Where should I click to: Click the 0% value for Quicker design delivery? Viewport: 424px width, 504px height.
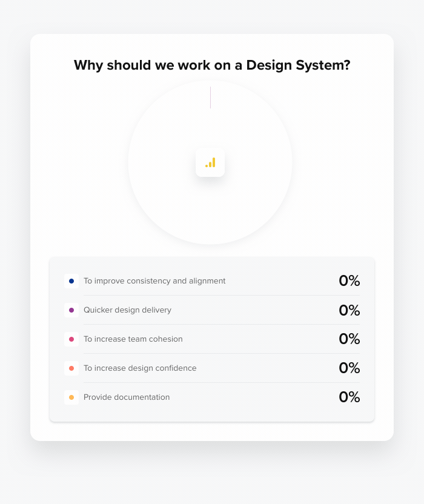(349, 310)
